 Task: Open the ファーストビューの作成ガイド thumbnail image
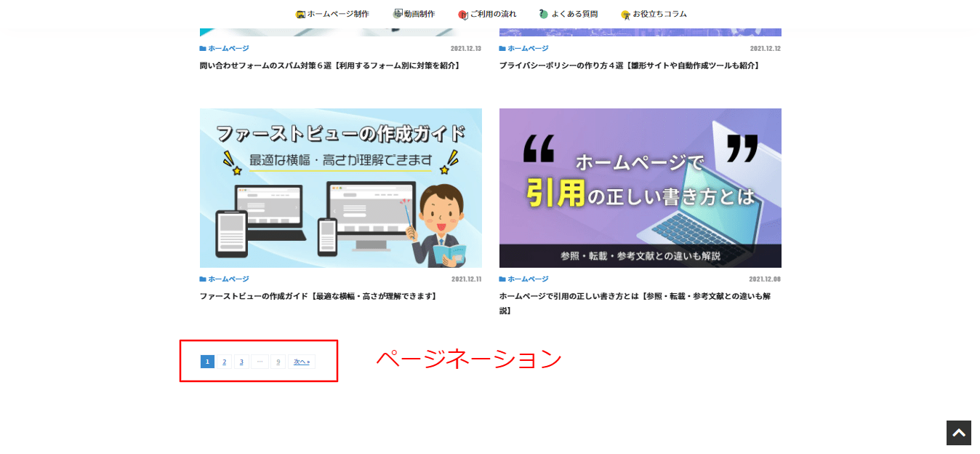pos(340,188)
